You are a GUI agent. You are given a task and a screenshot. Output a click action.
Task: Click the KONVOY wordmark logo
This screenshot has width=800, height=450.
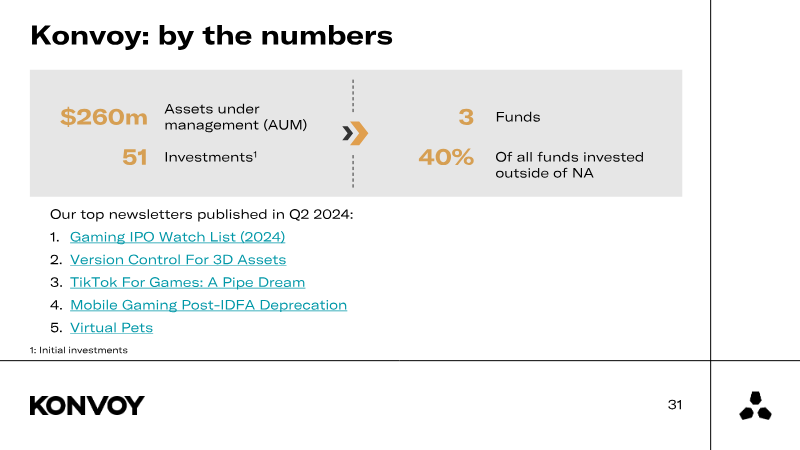pos(87,405)
